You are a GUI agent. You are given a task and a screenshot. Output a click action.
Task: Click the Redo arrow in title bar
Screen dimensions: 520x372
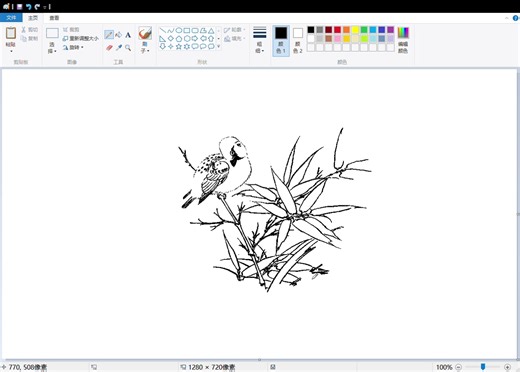[37, 6]
